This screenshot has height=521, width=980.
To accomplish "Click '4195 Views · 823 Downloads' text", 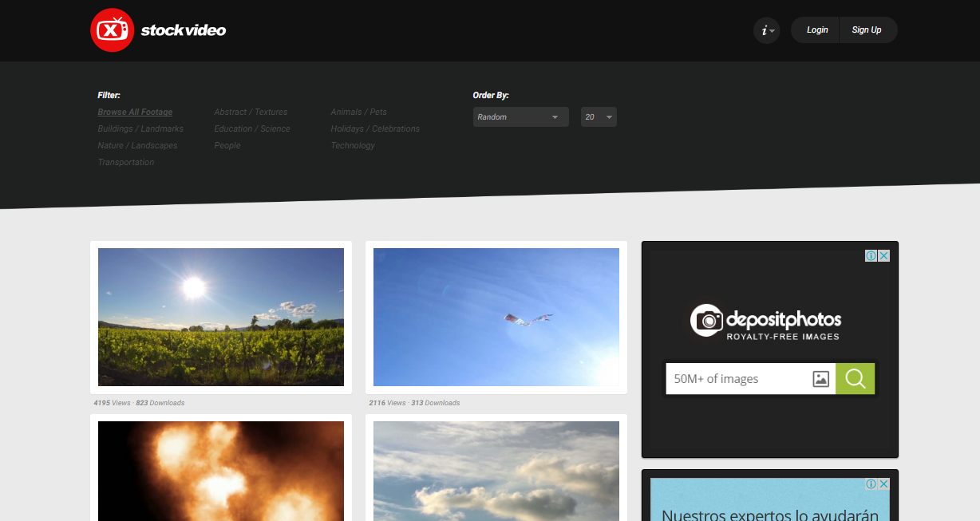I will click(139, 403).
